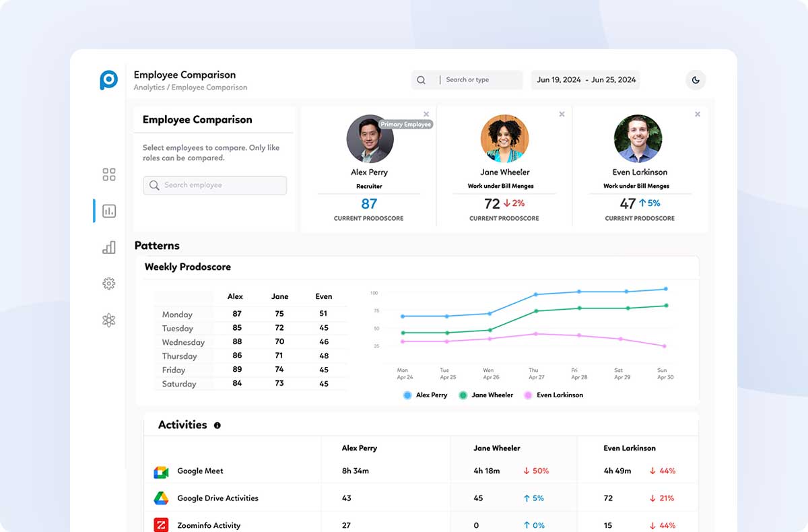This screenshot has height=532, width=808.
Task: Open the bar graph reports icon
Action: (x=109, y=248)
